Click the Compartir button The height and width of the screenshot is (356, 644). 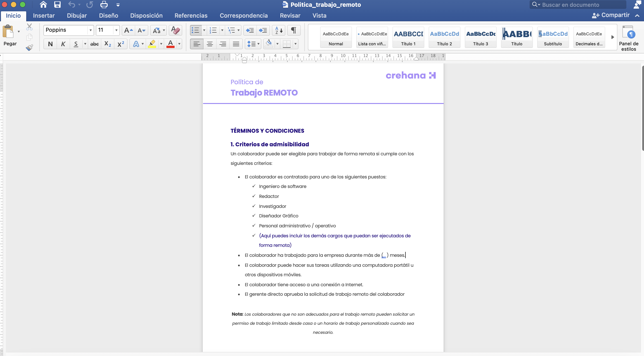coord(611,15)
